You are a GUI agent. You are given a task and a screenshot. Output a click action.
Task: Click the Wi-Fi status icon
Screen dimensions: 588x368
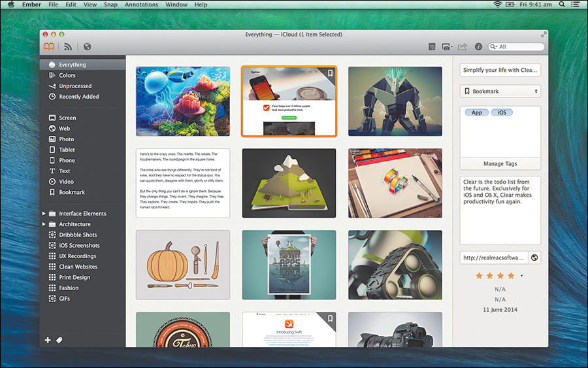[x=498, y=5]
